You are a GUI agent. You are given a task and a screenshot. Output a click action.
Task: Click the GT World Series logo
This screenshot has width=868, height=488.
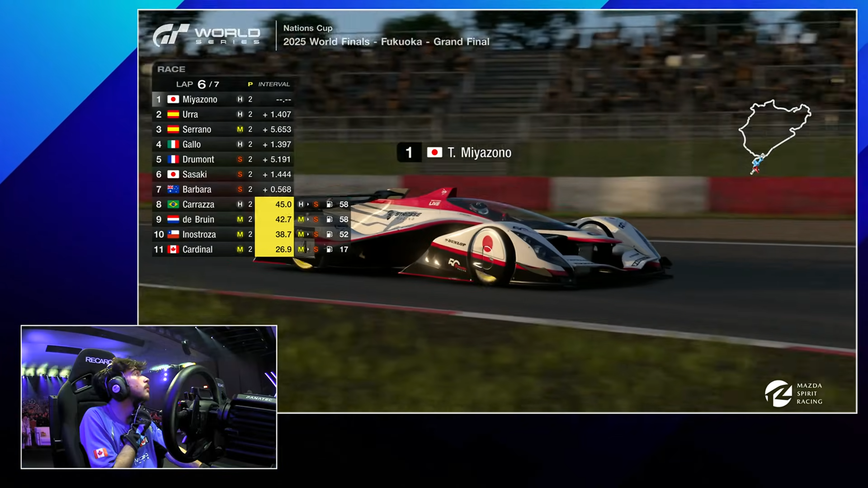(x=206, y=35)
